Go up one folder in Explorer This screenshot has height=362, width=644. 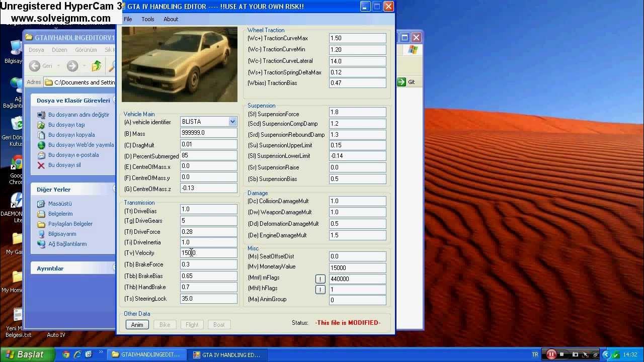tap(97, 66)
